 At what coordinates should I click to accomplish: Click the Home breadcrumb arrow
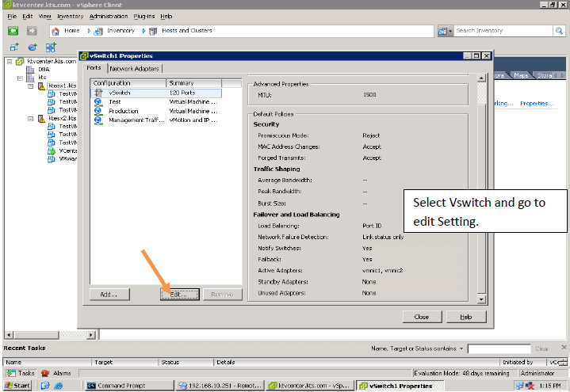[x=89, y=31]
